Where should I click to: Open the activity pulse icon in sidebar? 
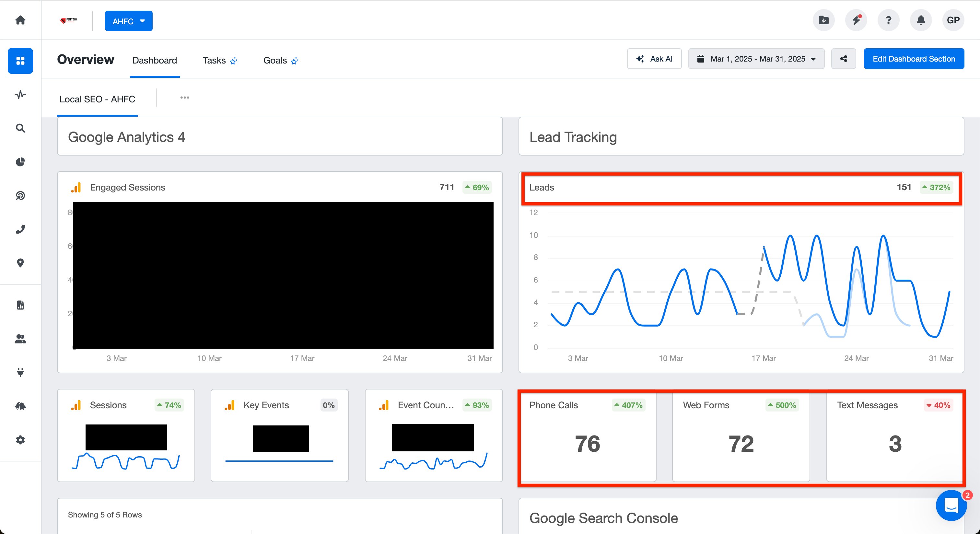point(20,94)
